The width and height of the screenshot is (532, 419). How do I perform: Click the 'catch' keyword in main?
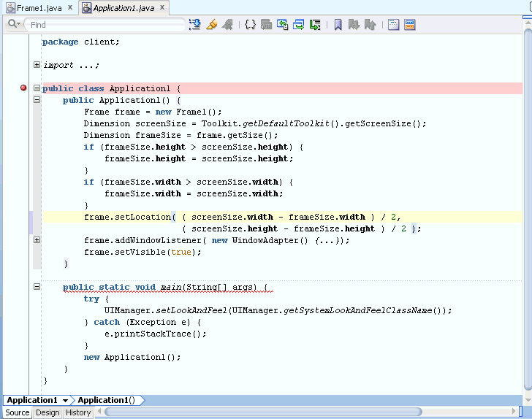click(107, 322)
